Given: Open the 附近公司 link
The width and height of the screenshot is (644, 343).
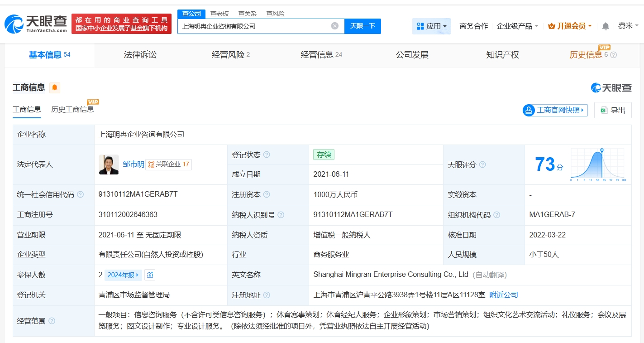Looking at the screenshot, I should coord(504,295).
